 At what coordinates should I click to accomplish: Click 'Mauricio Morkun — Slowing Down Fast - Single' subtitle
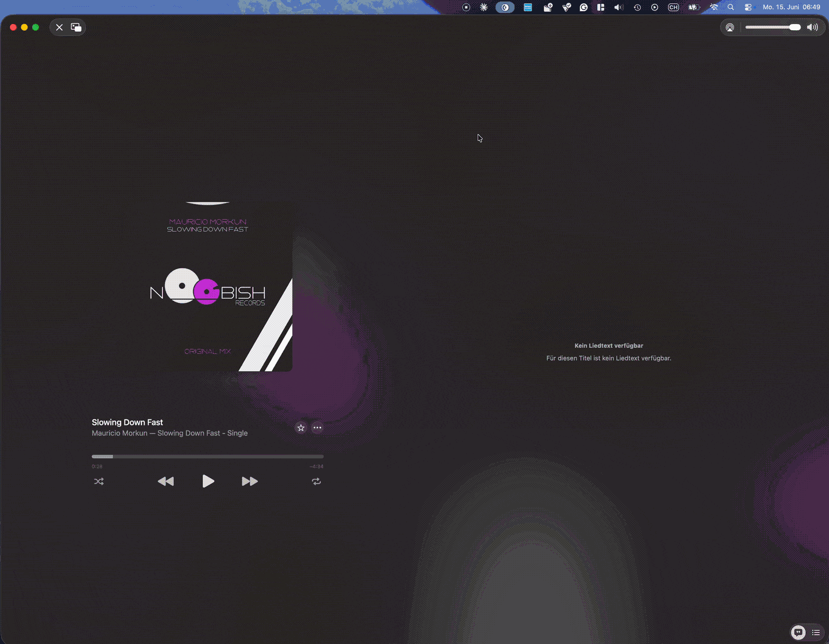(x=169, y=433)
